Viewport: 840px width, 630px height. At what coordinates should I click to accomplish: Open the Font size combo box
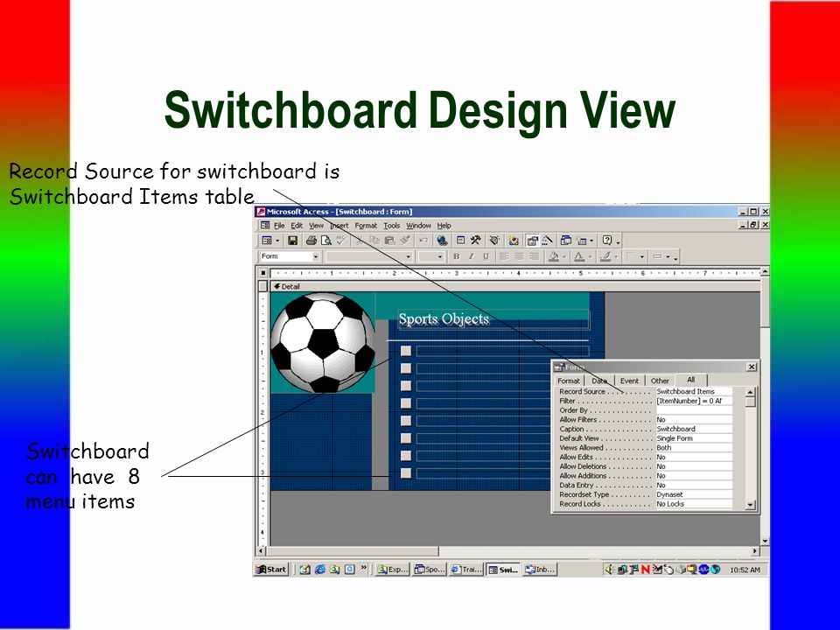tap(431, 256)
